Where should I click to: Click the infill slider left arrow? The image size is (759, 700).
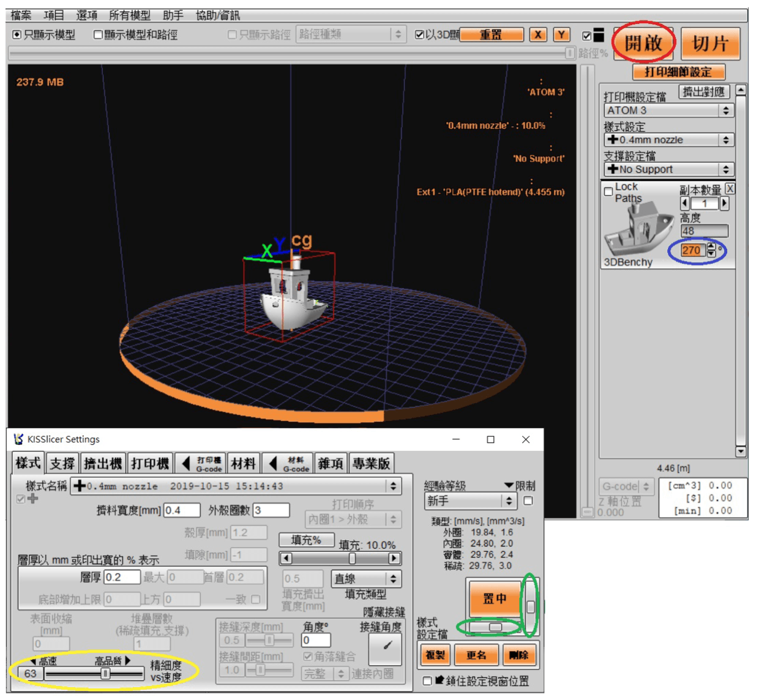pos(286,558)
